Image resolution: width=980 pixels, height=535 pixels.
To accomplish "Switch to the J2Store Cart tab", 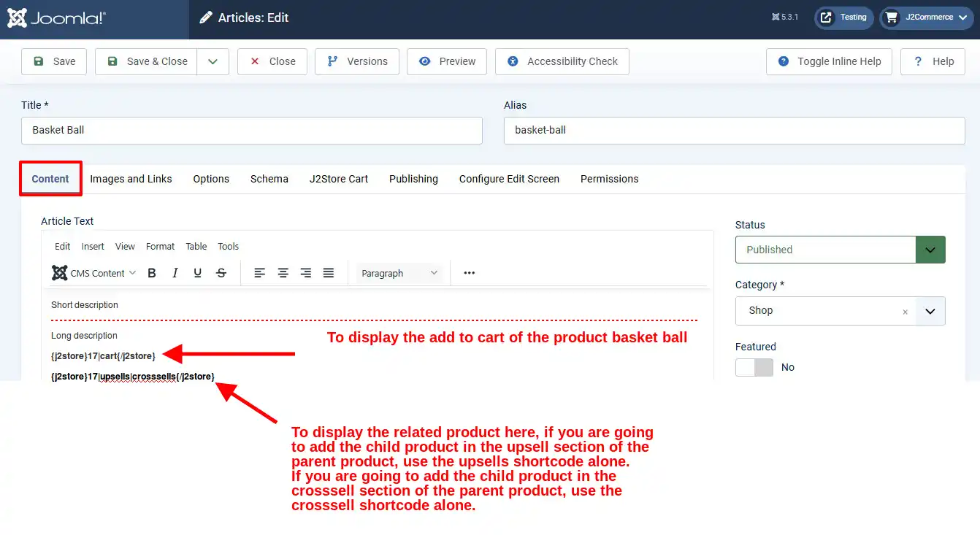I will [x=339, y=179].
